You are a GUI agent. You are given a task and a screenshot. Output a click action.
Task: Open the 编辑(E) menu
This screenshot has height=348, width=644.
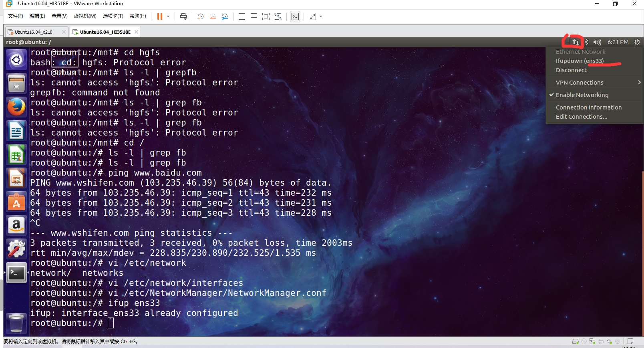click(x=37, y=16)
